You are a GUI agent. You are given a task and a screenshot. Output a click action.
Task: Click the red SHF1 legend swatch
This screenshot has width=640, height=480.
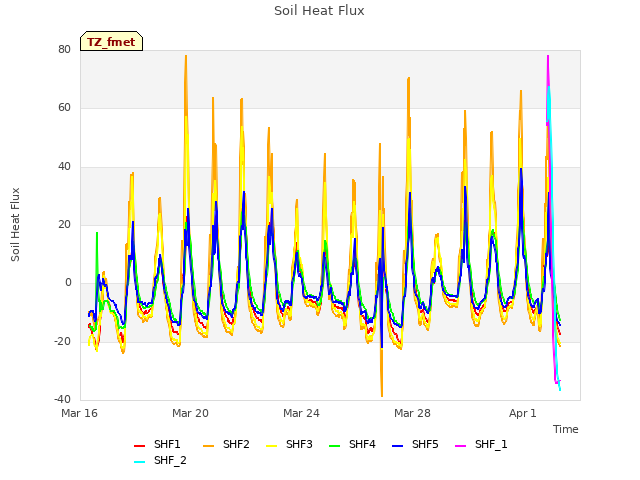pos(140,446)
